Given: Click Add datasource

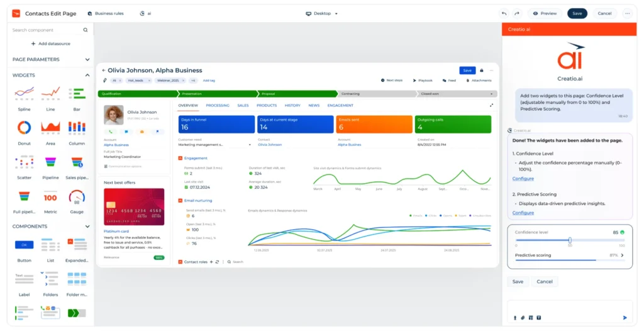Looking at the screenshot, I should point(50,43).
